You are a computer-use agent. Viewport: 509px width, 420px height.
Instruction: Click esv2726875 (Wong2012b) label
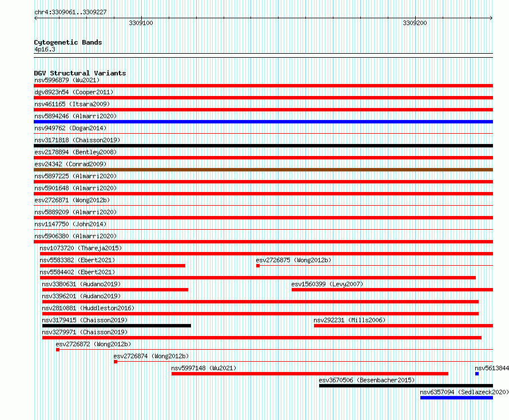(x=293, y=260)
